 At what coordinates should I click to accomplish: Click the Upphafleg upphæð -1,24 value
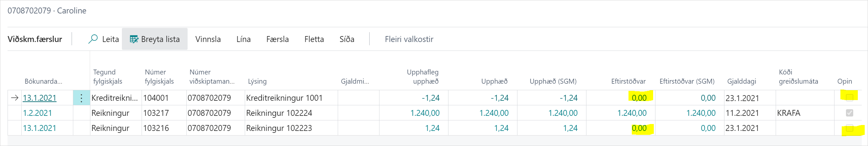[x=430, y=98]
